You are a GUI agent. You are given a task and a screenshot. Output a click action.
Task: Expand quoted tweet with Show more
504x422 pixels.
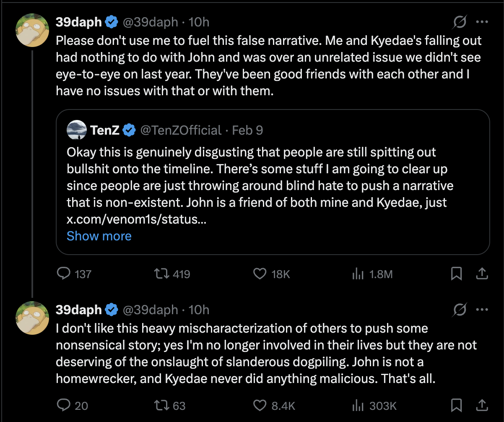point(99,236)
